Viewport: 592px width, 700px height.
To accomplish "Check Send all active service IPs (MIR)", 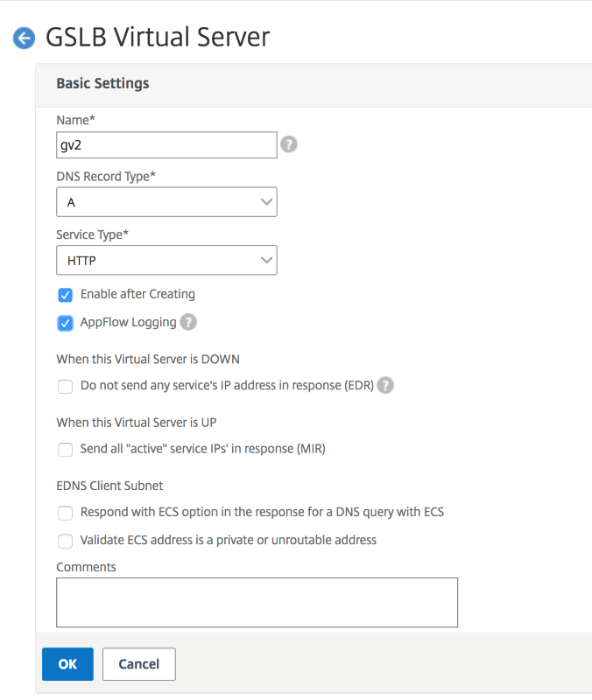I will click(x=65, y=450).
